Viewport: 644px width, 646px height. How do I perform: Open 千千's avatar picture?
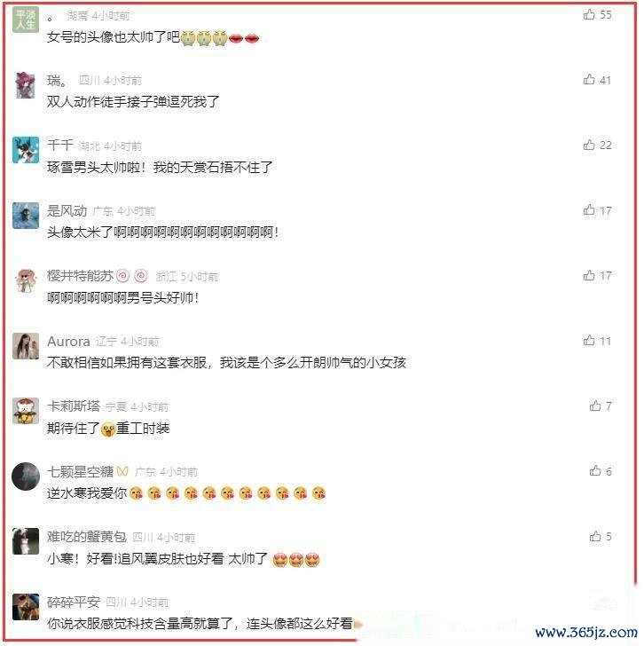click(26, 150)
